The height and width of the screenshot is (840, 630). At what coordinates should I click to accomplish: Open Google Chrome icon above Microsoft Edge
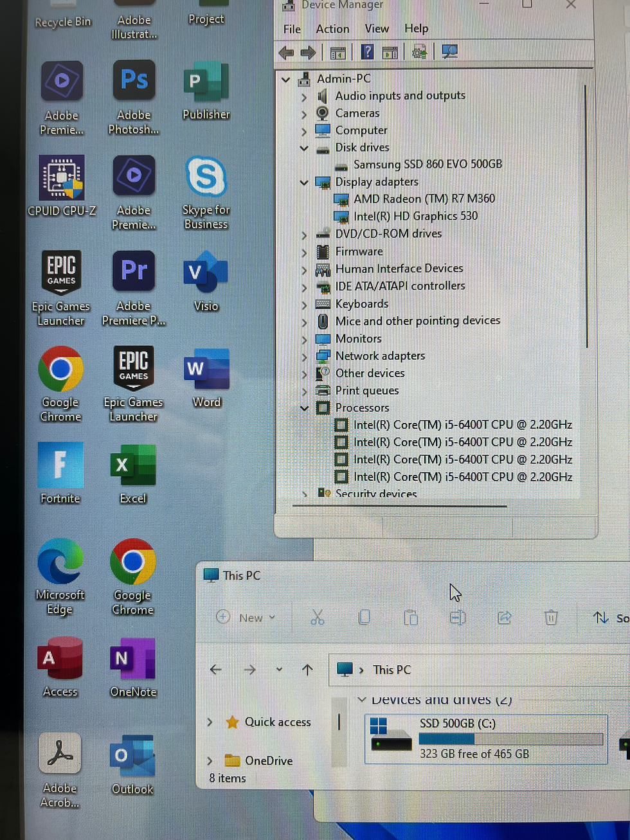click(60, 384)
